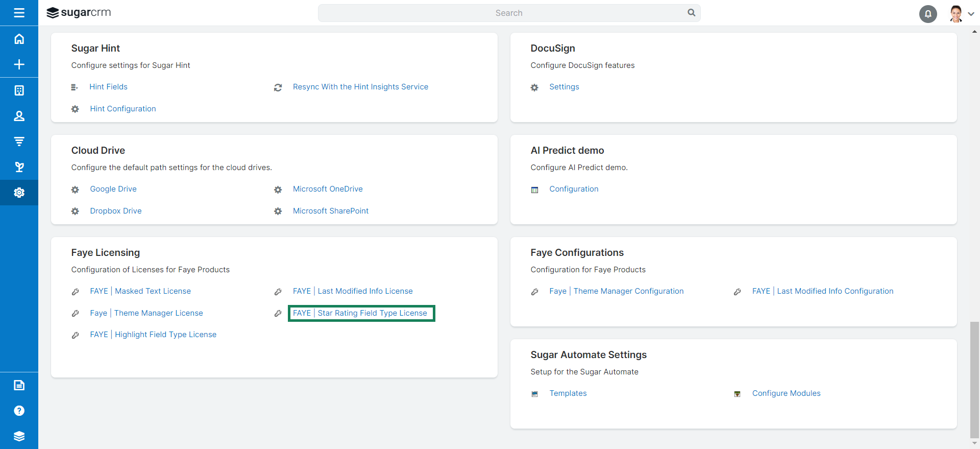Viewport: 980px width, 449px height.
Task: Click the SugarCRM logo
Action: [79, 13]
